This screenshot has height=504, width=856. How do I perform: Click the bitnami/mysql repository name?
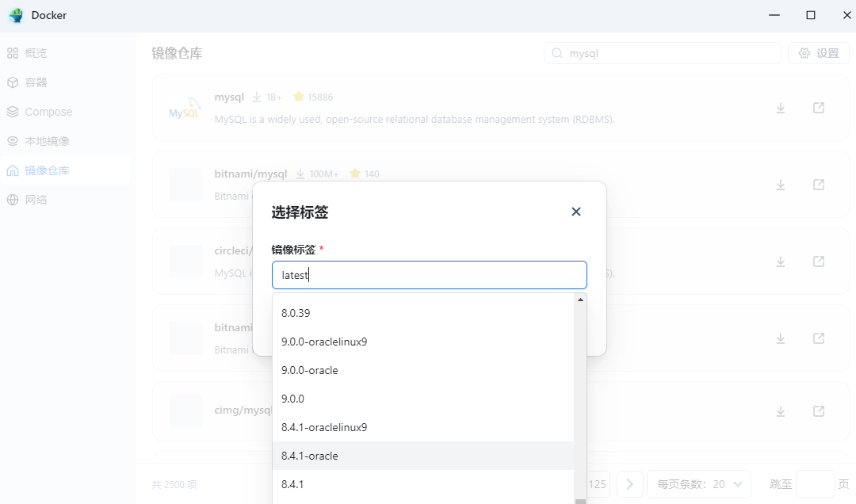click(250, 174)
